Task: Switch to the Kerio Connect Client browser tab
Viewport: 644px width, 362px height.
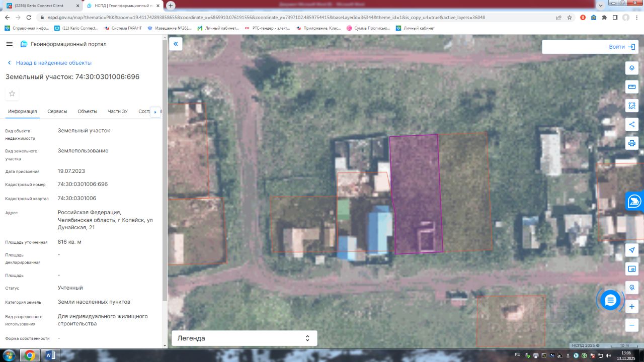Action: 42,6
